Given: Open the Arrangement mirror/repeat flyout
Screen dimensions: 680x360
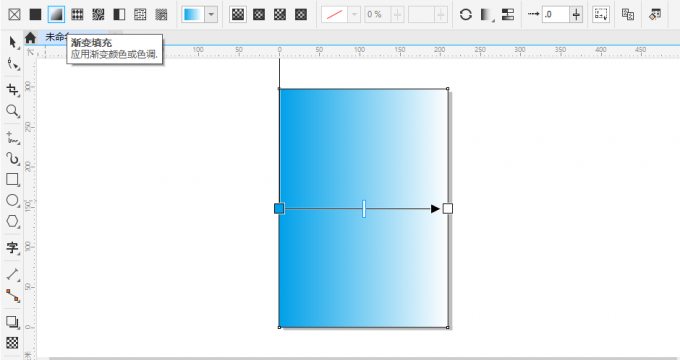Looking at the screenshot, I should click(x=487, y=14).
